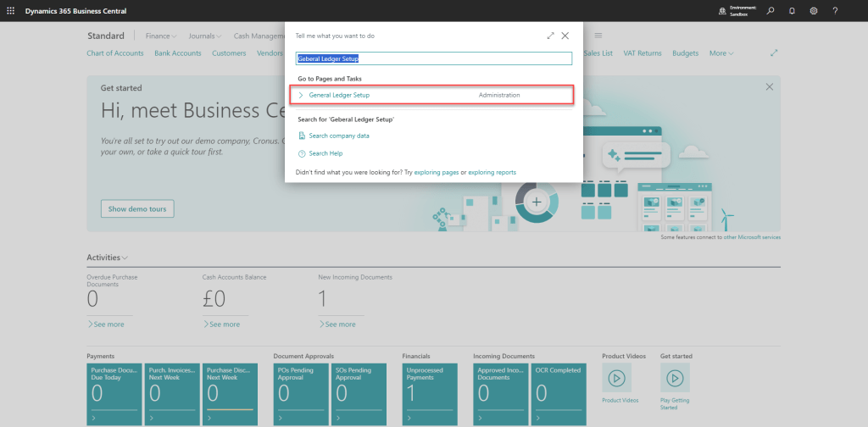This screenshot has width=868, height=427.
Task: Expand the Finance menu dropdown
Action: pos(161,36)
